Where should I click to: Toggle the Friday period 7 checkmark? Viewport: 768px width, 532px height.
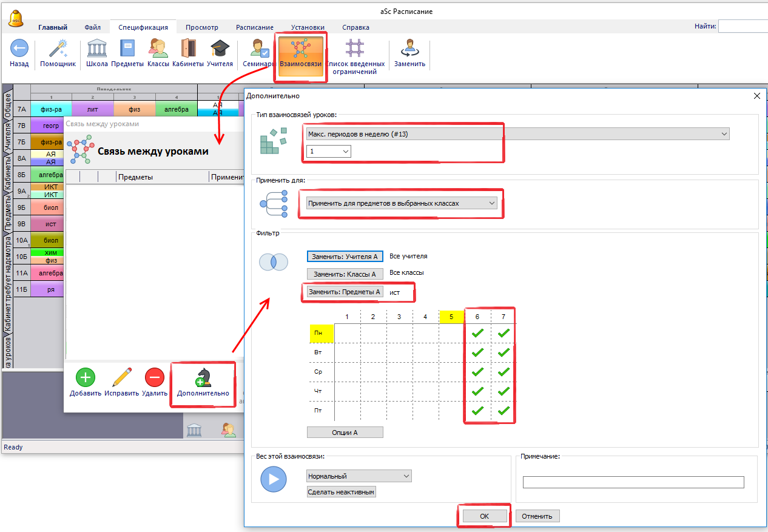point(504,411)
